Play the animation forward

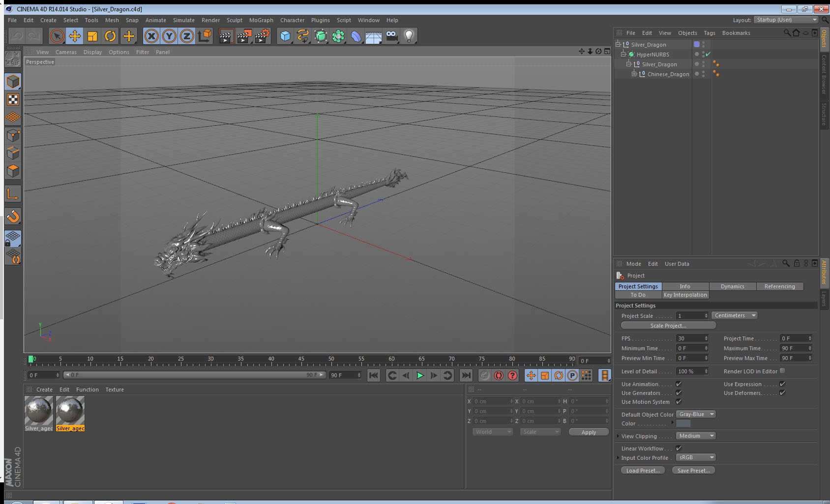420,375
